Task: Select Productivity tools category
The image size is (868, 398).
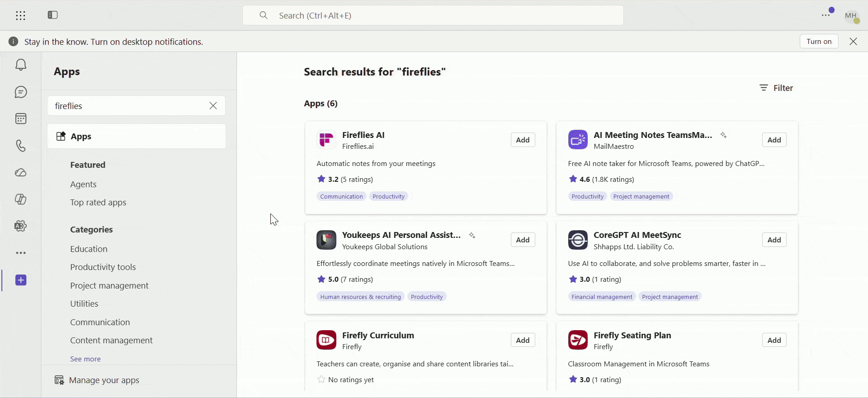Action: click(x=103, y=267)
